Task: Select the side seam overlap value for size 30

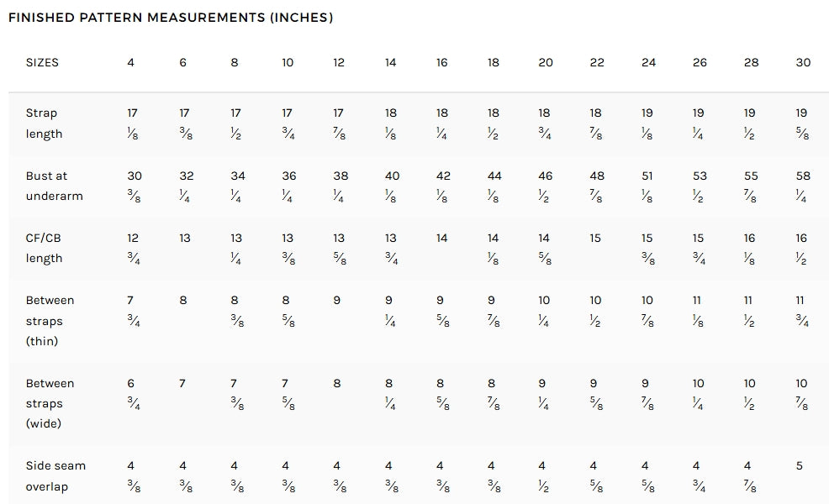Action: pos(800,466)
